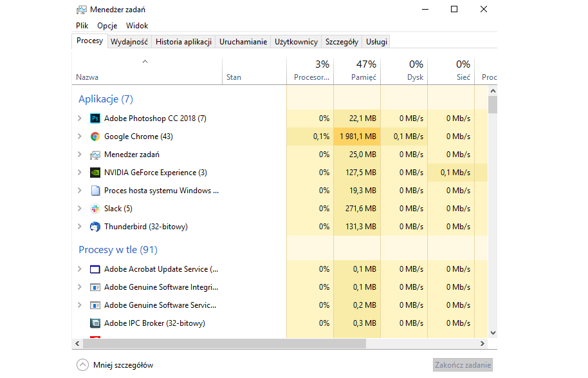Expand NVIDIA GeForce Experience process group
Screen dimensions: 588x378
(80, 173)
